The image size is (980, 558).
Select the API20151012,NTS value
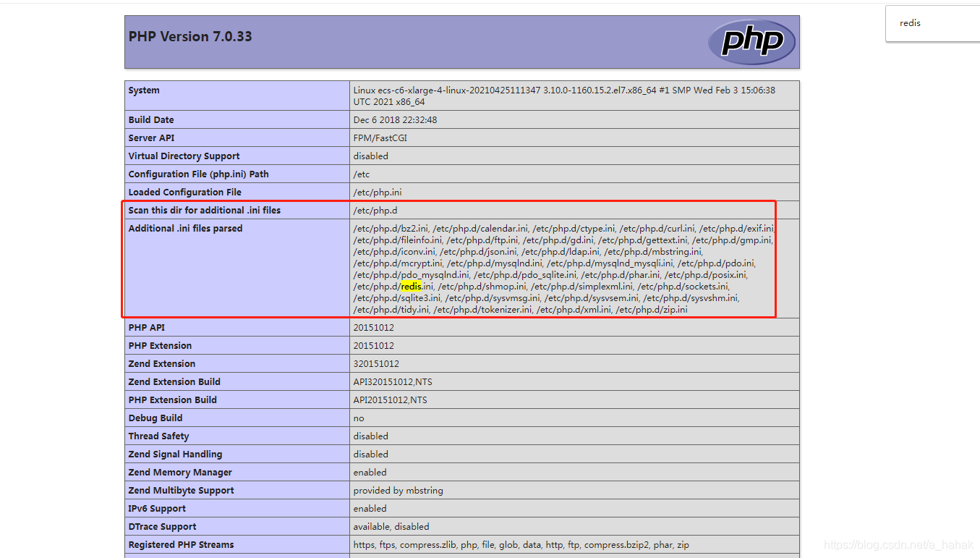coord(391,400)
